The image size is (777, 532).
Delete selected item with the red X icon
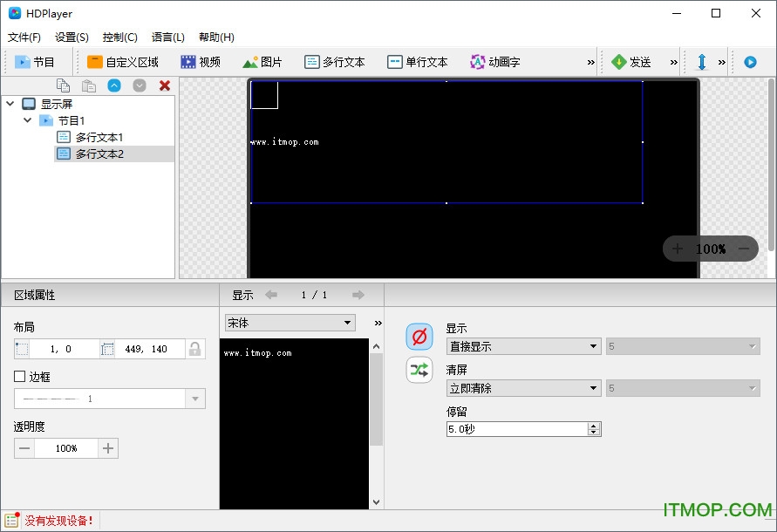pyautogui.click(x=164, y=85)
